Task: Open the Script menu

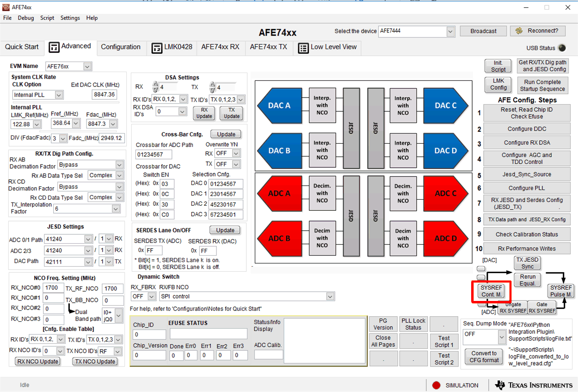Action: (47, 18)
